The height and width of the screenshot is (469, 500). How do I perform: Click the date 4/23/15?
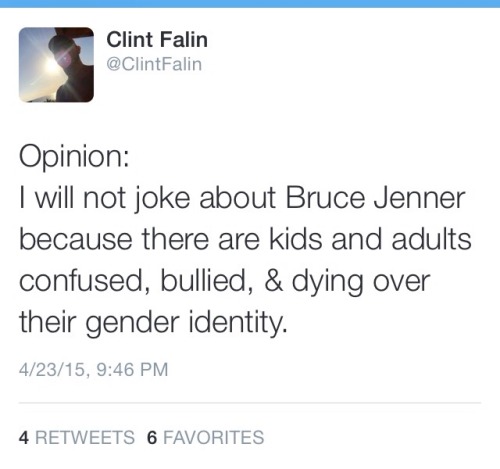pos(52,370)
